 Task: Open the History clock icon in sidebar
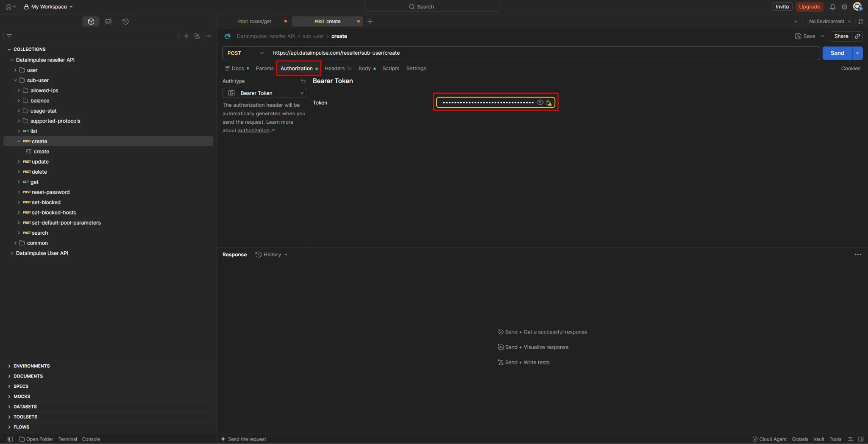125,22
